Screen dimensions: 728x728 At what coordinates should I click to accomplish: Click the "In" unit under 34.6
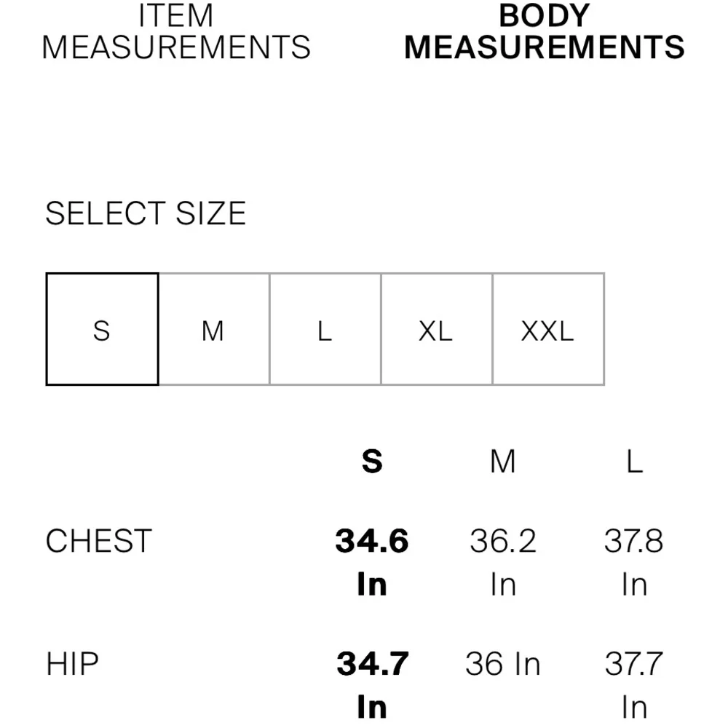(372, 585)
